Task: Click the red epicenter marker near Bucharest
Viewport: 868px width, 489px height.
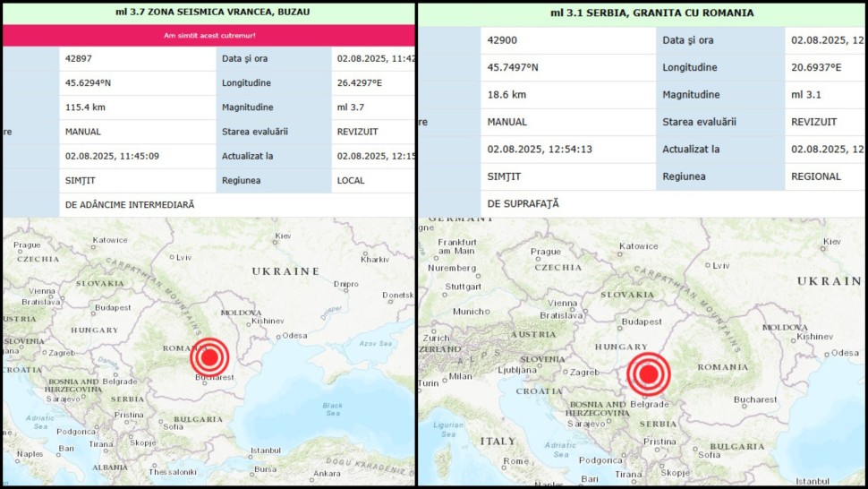Action: pos(209,358)
